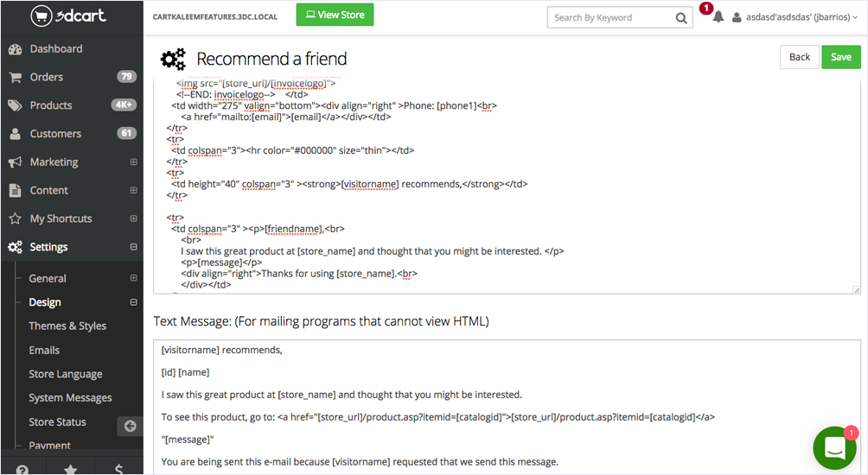This screenshot has width=868, height=475.
Task: Open the notifications bell
Action: pos(718,17)
